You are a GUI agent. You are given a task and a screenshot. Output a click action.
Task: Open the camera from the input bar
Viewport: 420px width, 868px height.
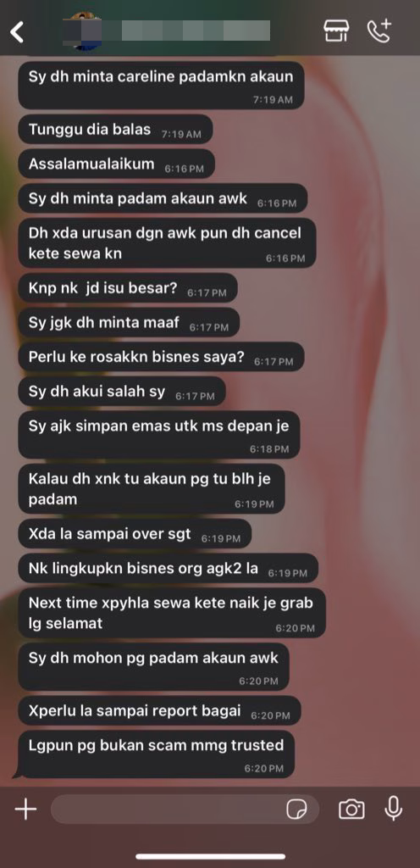coord(351,810)
